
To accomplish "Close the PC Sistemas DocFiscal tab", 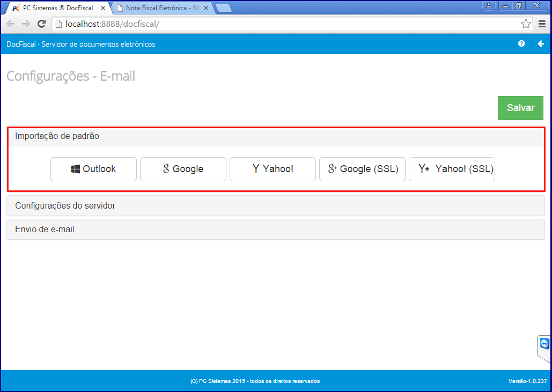I will coord(103,8).
